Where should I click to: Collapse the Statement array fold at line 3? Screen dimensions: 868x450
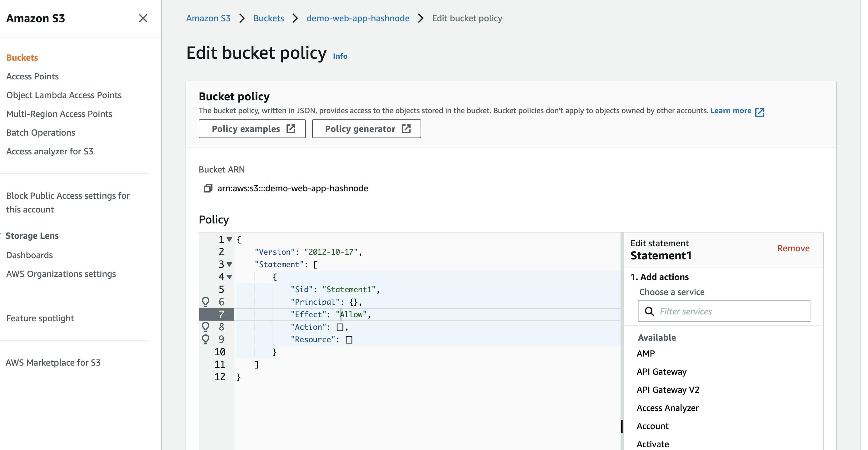tap(229, 264)
